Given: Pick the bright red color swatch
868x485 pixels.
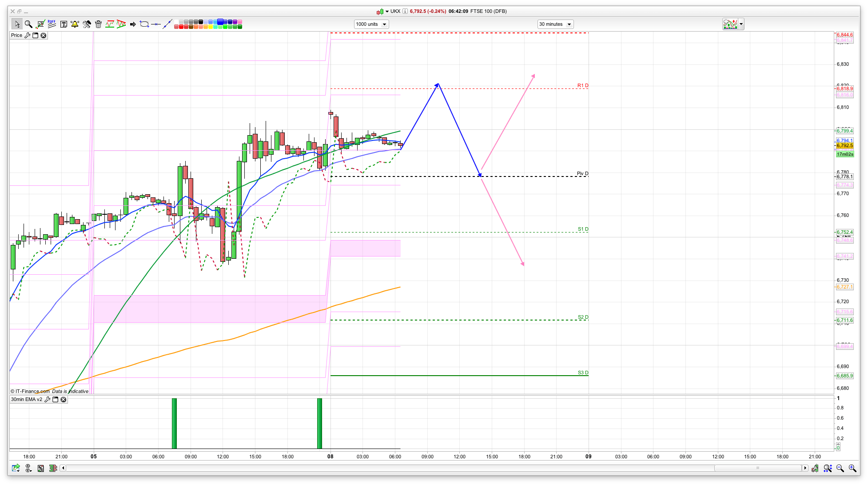Looking at the screenshot, I should (x=181, y=27).
